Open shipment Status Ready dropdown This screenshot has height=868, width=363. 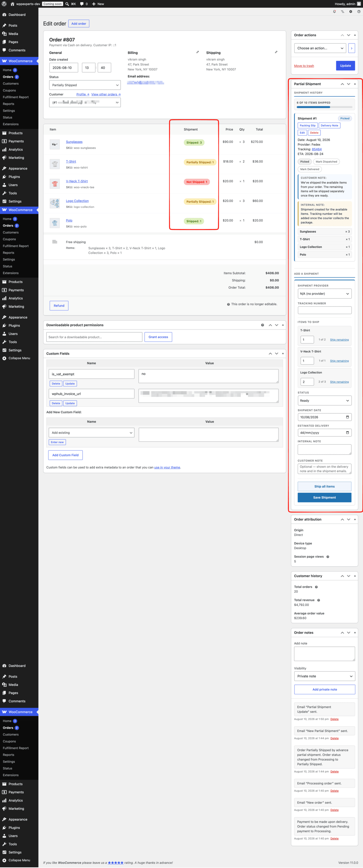click(x=325, y=400)
